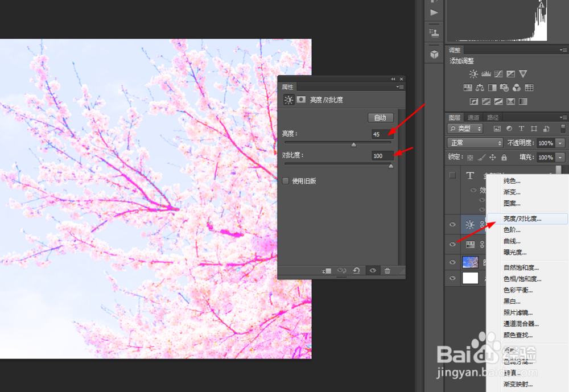Viewport: 569px width, 392px height.
Task: Switch to the 通道 (Channels) tab
Action: 473,118
